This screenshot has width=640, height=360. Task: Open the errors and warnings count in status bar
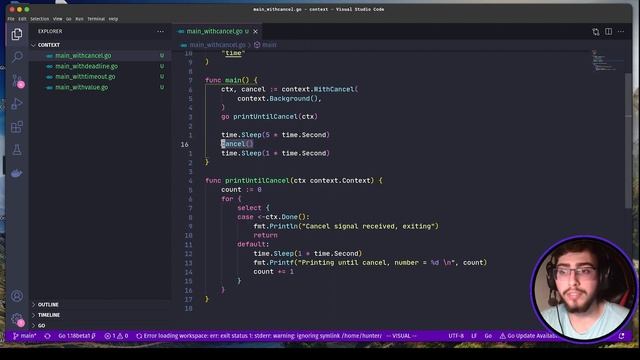tap(116, 336)
